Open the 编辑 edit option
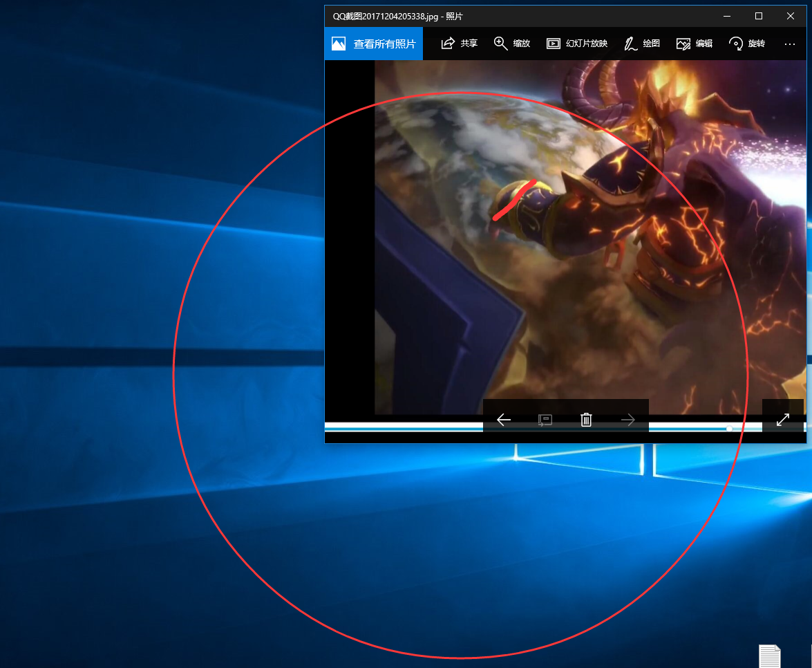812x668 pixels. pyautogui.click(x=694, y=44)
